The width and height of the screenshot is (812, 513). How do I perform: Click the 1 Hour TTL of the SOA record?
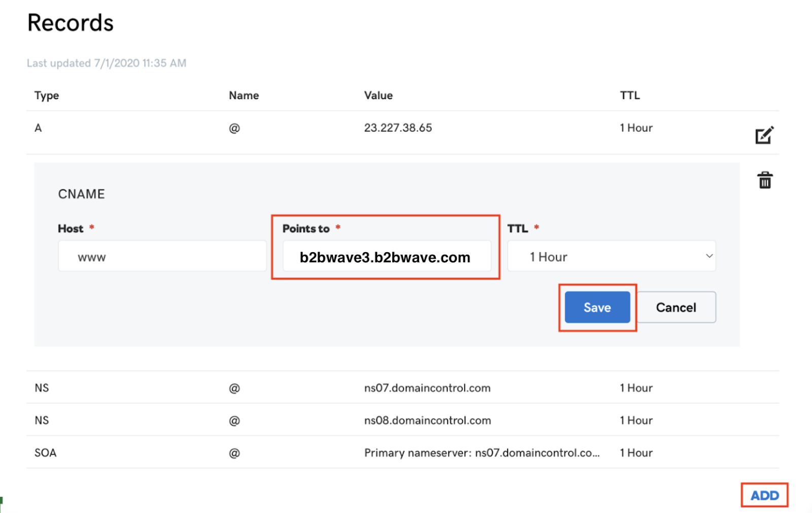tap(636, 453)
